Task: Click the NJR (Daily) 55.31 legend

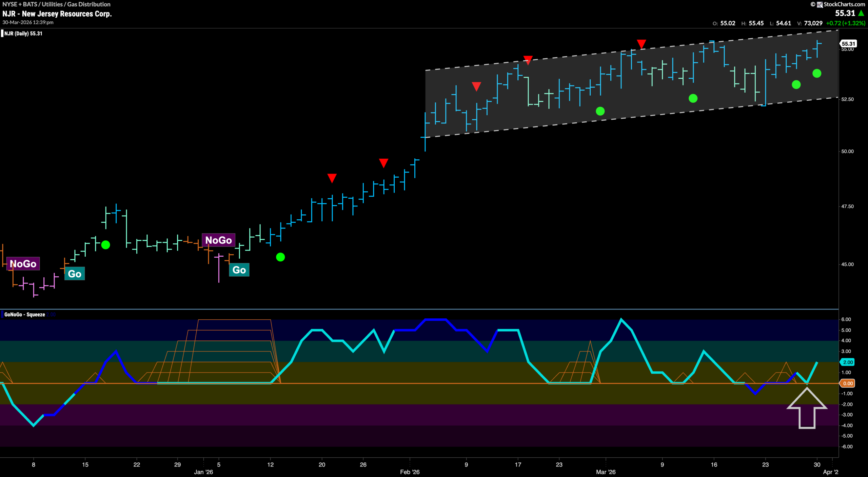Action: [x=23, y=34]
